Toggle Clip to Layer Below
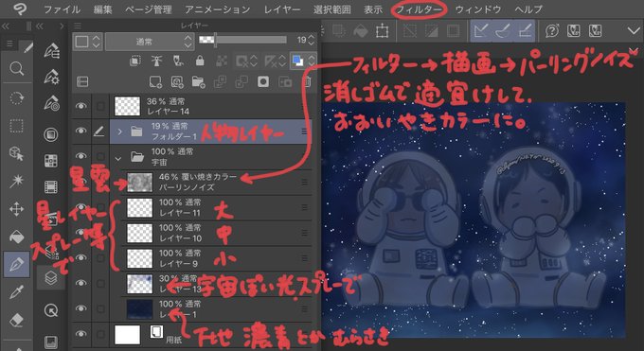Image resolution: width=644 pixels, height=351 pixels. tap(134, 61)
